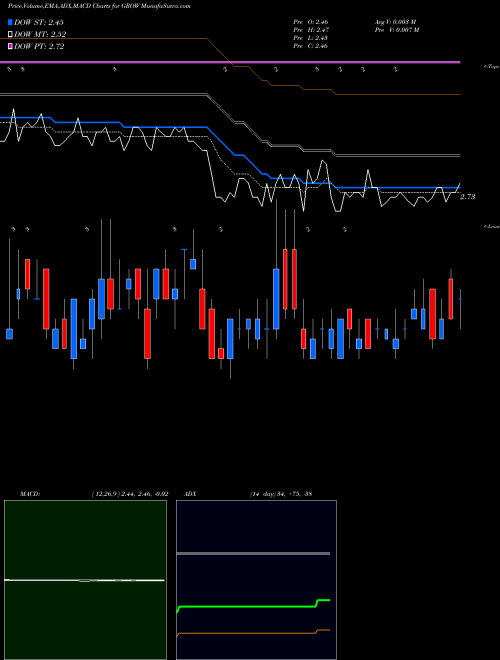The height and width of the screenshot is (660, 500).
Task: Select the 'DOW ST: 2.45' legend label
Action: coord(39,22)
